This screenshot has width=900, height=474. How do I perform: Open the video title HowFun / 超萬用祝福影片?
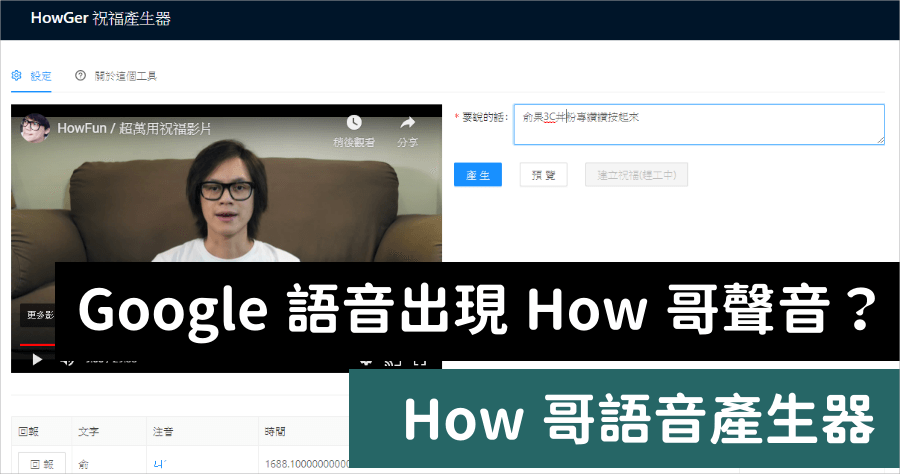[x=134, y=129]
